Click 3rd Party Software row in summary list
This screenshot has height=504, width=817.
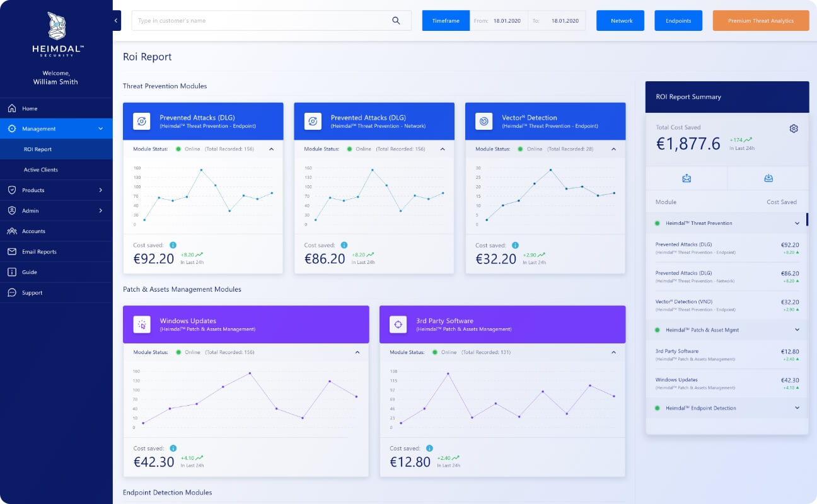[727, 355]
